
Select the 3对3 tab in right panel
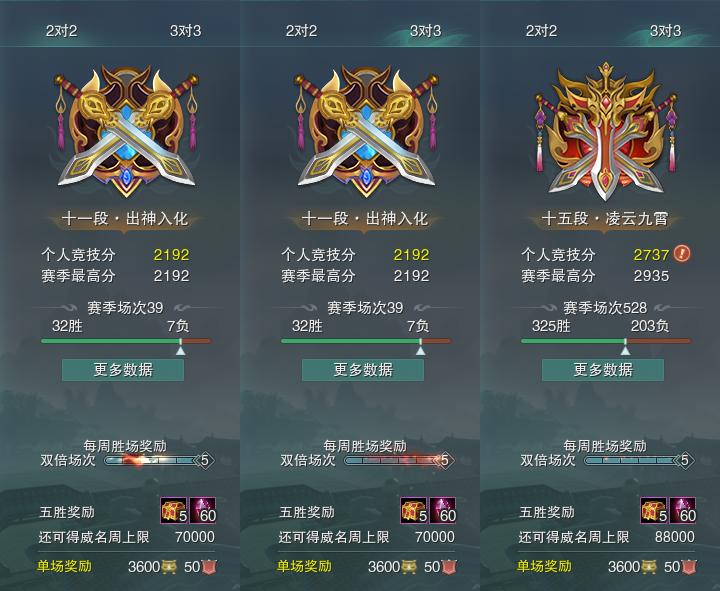click(x=665, y=31)
